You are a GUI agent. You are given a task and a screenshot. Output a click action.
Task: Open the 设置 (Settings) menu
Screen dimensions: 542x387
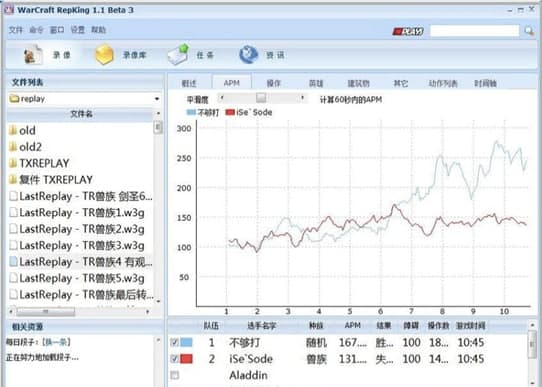click(78, 30)
